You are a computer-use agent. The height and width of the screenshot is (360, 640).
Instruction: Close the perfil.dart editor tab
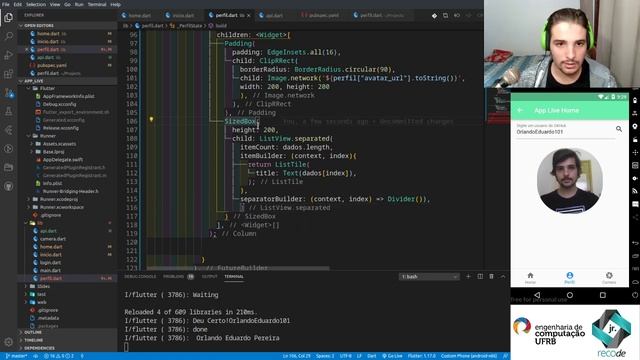tap(249, 16)
